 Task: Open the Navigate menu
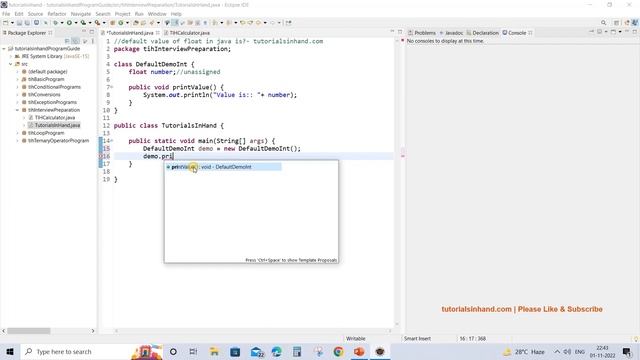click(81, 14)
